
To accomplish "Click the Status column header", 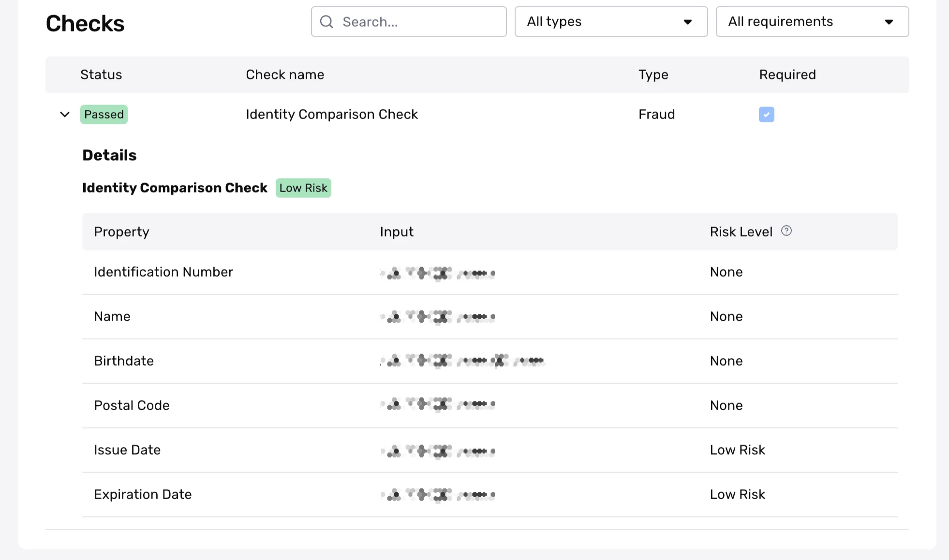I will pyautogui.click(x=101, y=75).
